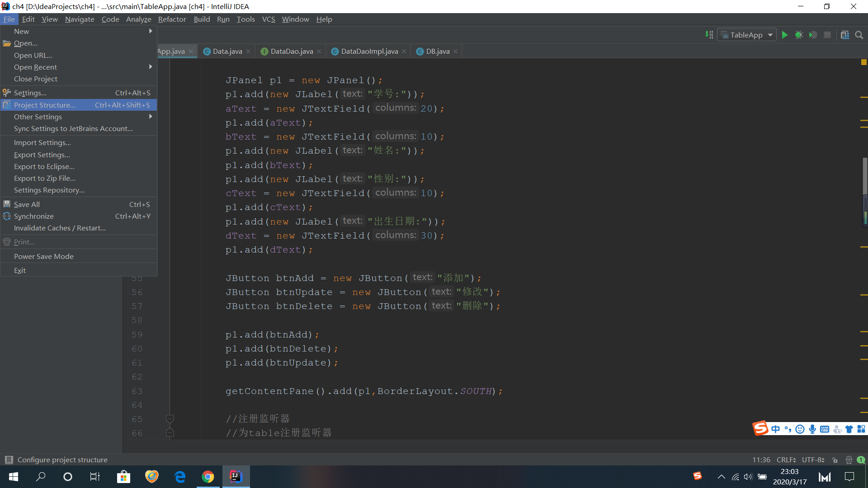Run TableApp with the green play button
868x488 pixels.
click(785, 35)
